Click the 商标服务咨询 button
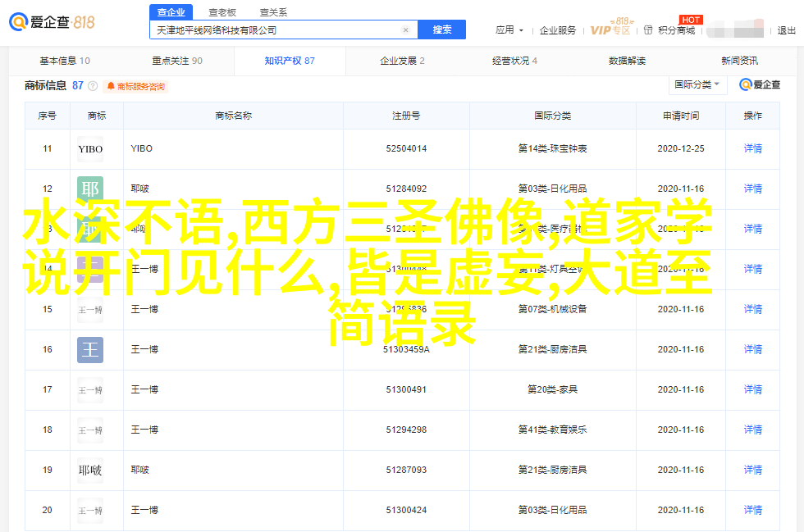The image size is (804, 532). (x=136, y=87)
